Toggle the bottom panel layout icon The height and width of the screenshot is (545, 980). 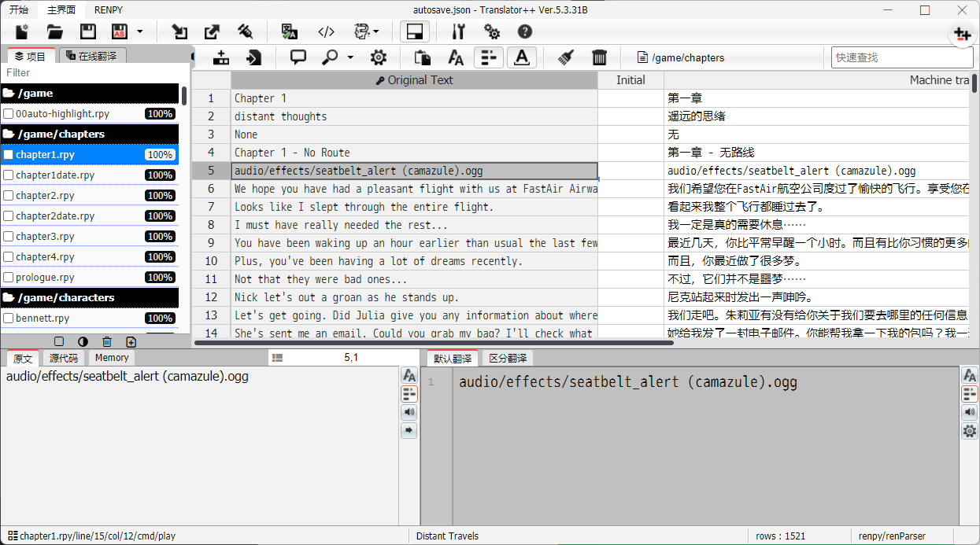point(414,31)
